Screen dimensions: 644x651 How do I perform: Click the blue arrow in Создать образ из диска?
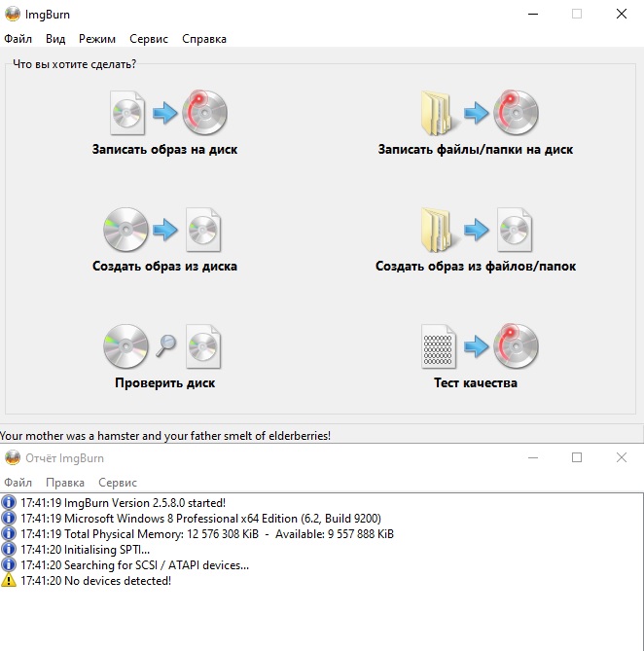(164, 230)
